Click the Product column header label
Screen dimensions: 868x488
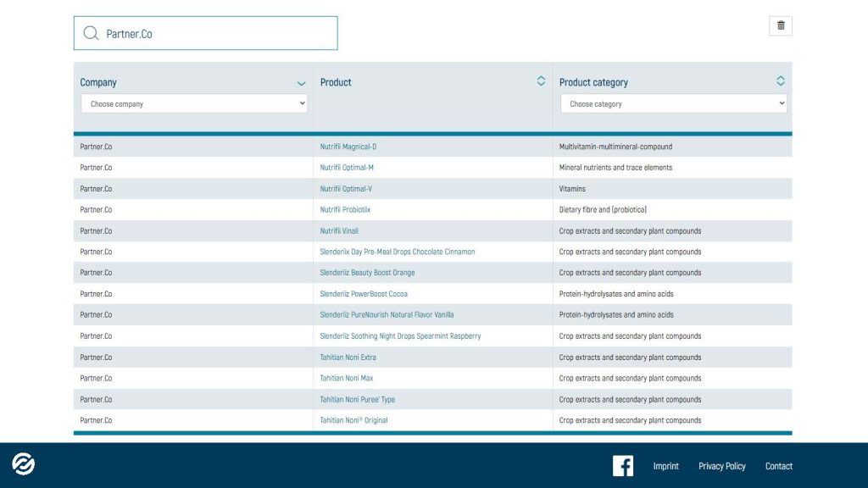coord(336,82)
